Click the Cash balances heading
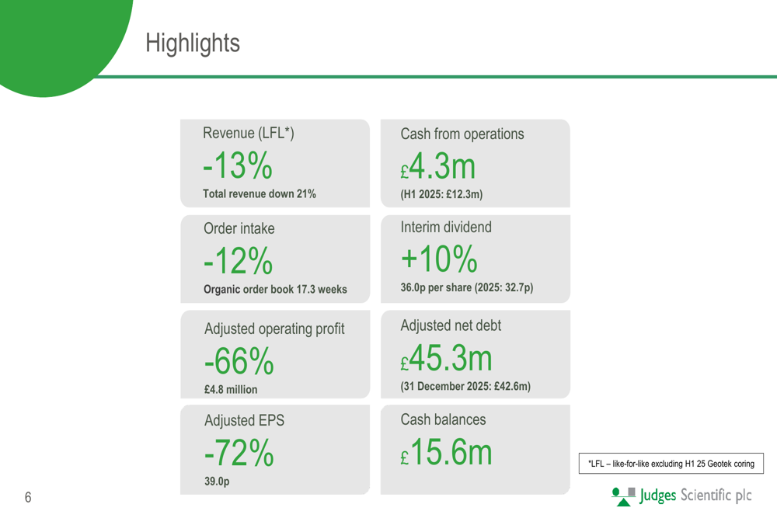The height and width of the screenshot is (532, 777). (x=443, y=419)
